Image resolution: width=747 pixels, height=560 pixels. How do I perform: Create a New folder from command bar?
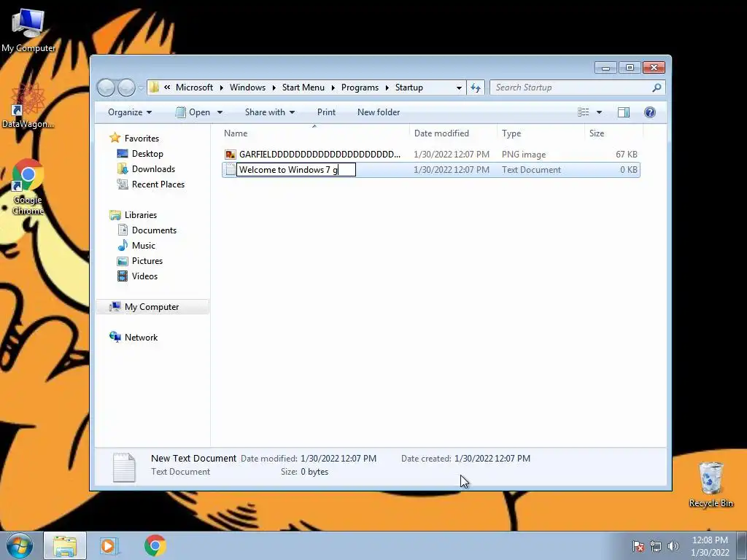pos(379,112)
